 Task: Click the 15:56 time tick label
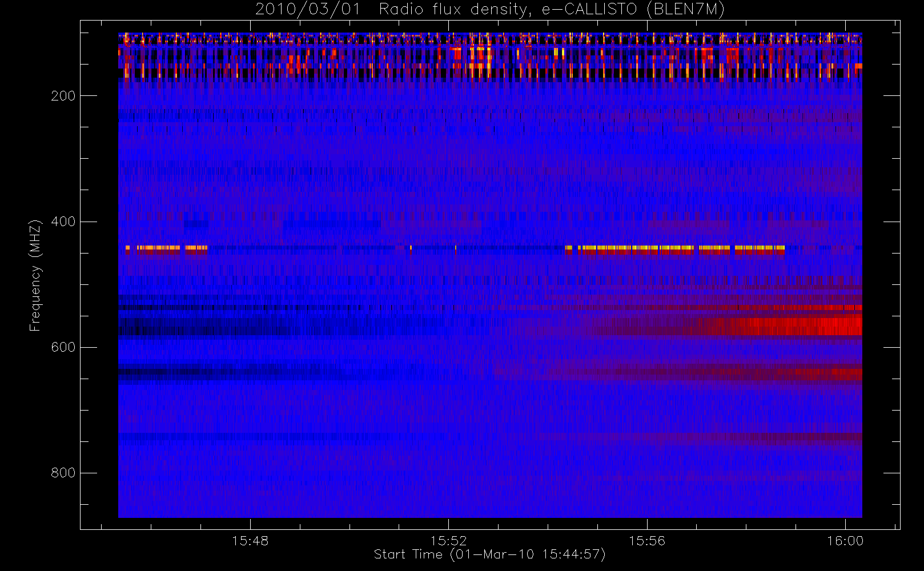click(x=647, y=541)
